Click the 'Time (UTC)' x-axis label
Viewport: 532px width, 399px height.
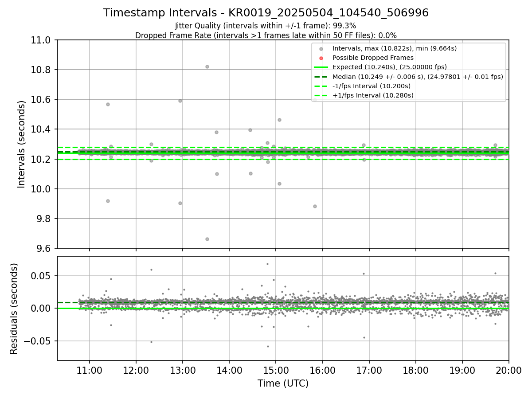coord(283,383)
